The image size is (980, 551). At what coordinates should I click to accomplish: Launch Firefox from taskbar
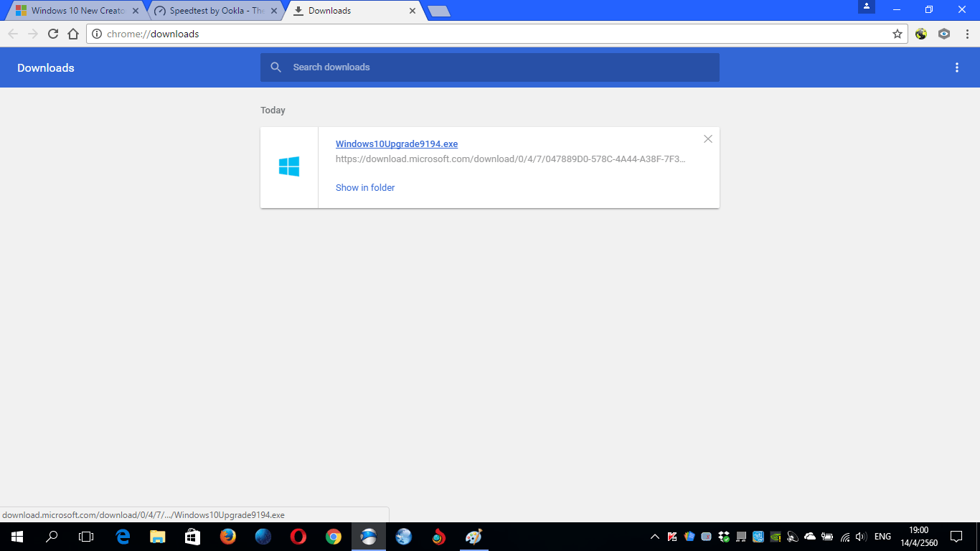tap(228, 537)
